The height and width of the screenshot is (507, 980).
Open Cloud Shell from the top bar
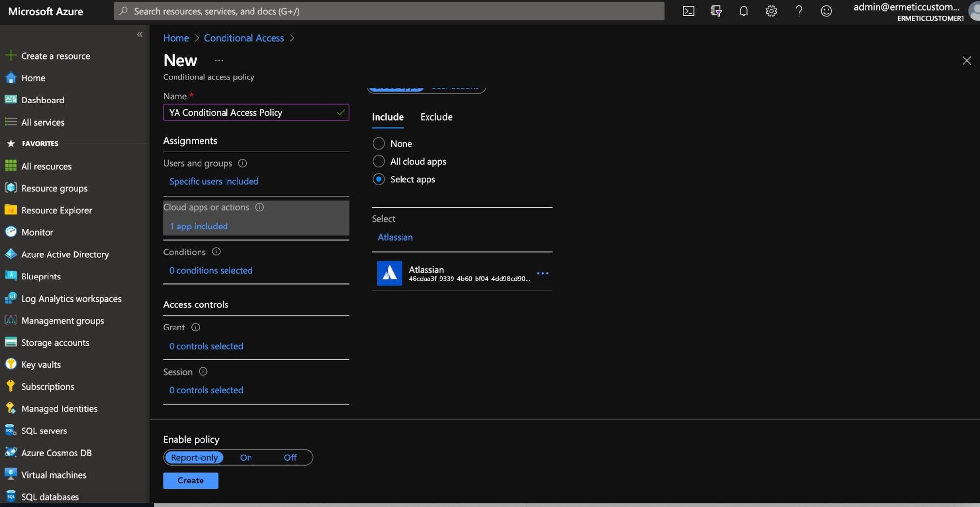(x=688, y=11)
